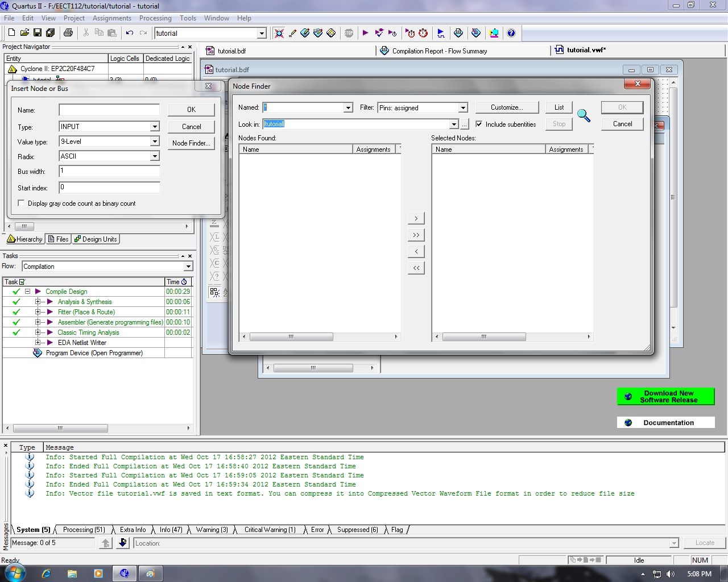This screenshot has height=582, width=728.
Task: Open the Processing menu
Action: point(155,18)
